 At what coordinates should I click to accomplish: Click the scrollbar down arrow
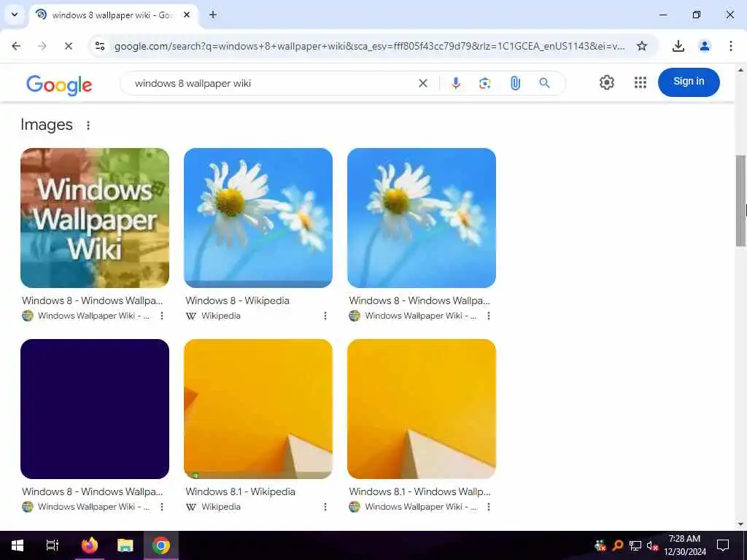(x=741, y=525)
